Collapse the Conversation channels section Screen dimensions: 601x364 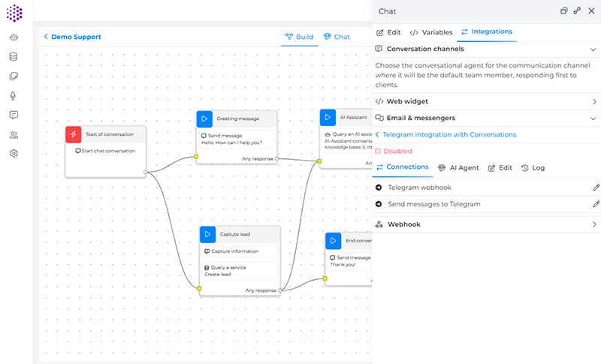click(593, 49)
